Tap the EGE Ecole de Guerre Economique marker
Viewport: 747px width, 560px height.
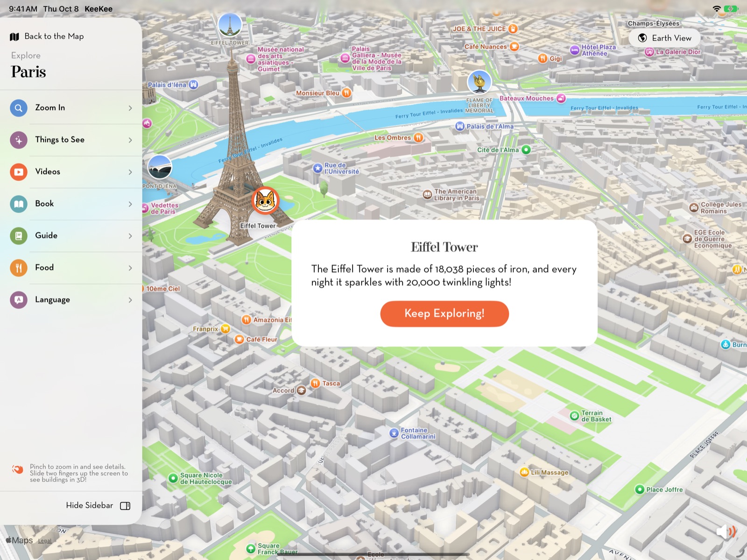687,239
